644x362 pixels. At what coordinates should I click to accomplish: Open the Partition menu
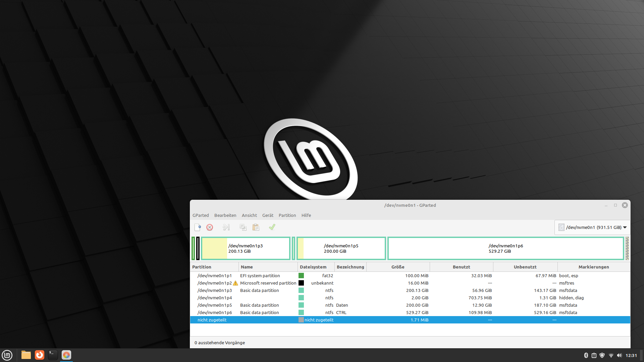(287, 215)
